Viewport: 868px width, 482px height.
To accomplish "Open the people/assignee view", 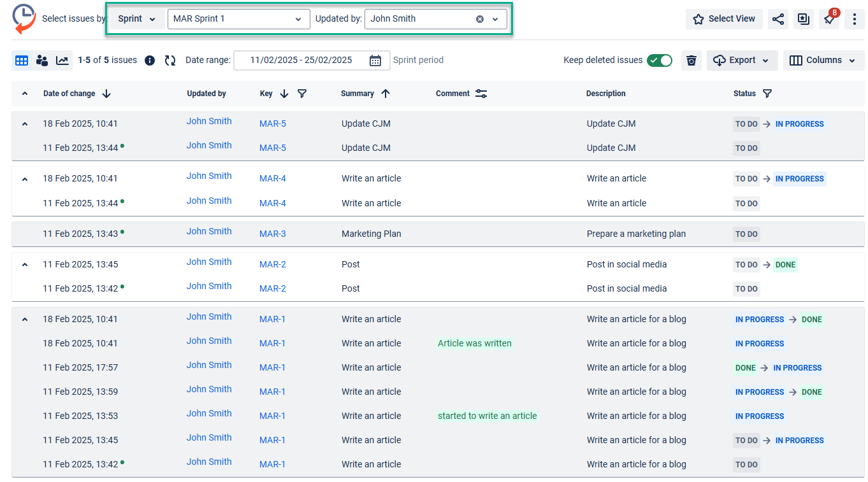I will click(42, 60).
